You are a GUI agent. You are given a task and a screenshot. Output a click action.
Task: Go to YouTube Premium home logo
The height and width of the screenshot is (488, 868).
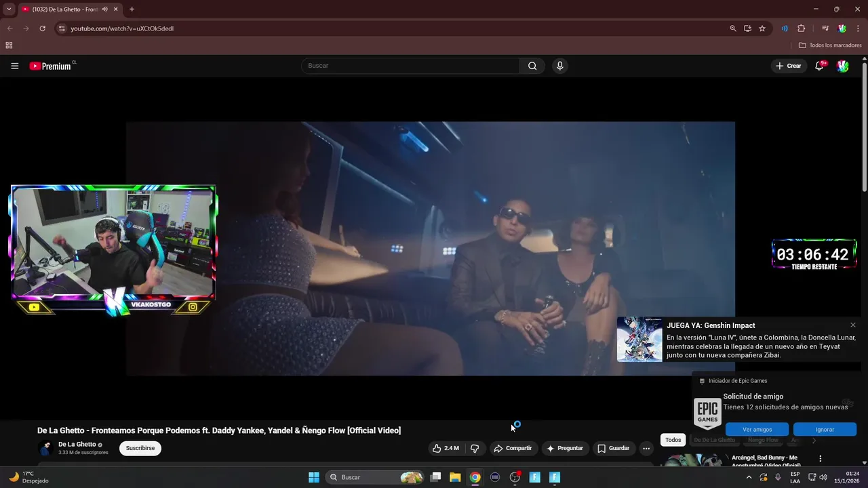(x=52, y=66)
